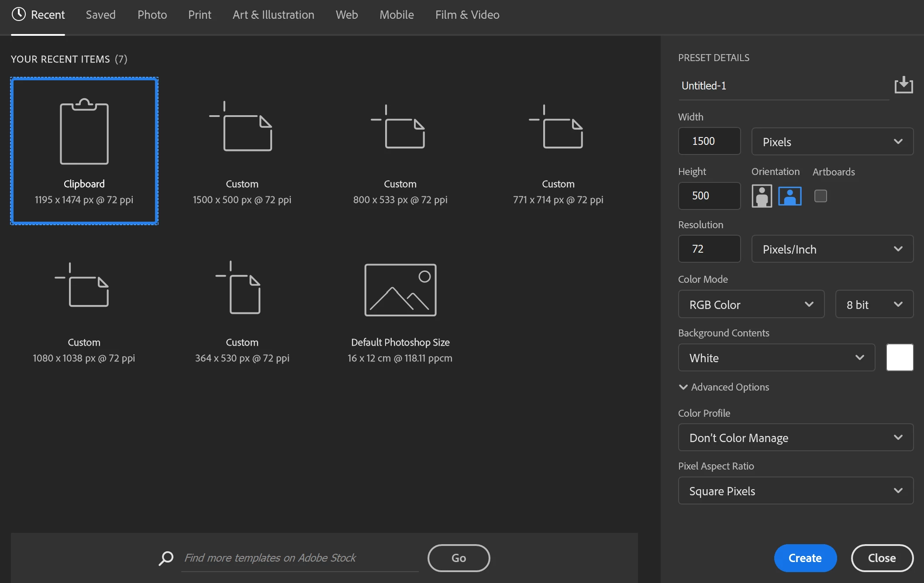This screenshot has height=583, width=924.
Task: Click the save preset download icon
Action: (x=903, y=85)
